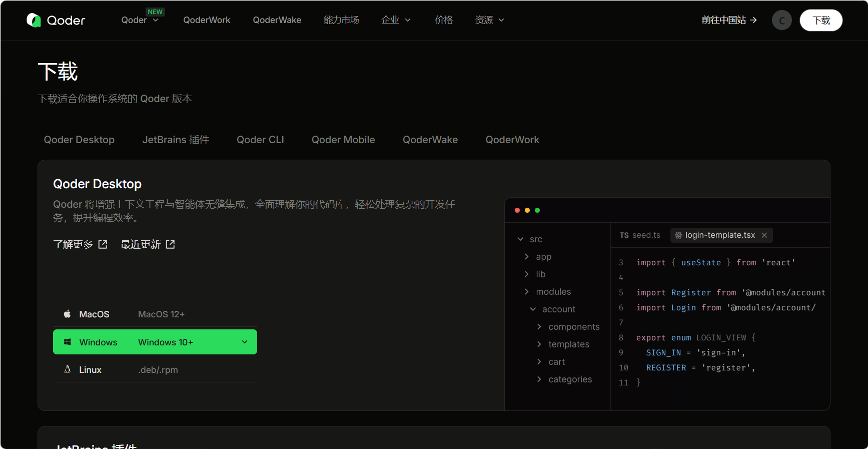Viewport: 868px width, 449px height.
Task: Expand the app folder
Action: coord(526,257)
